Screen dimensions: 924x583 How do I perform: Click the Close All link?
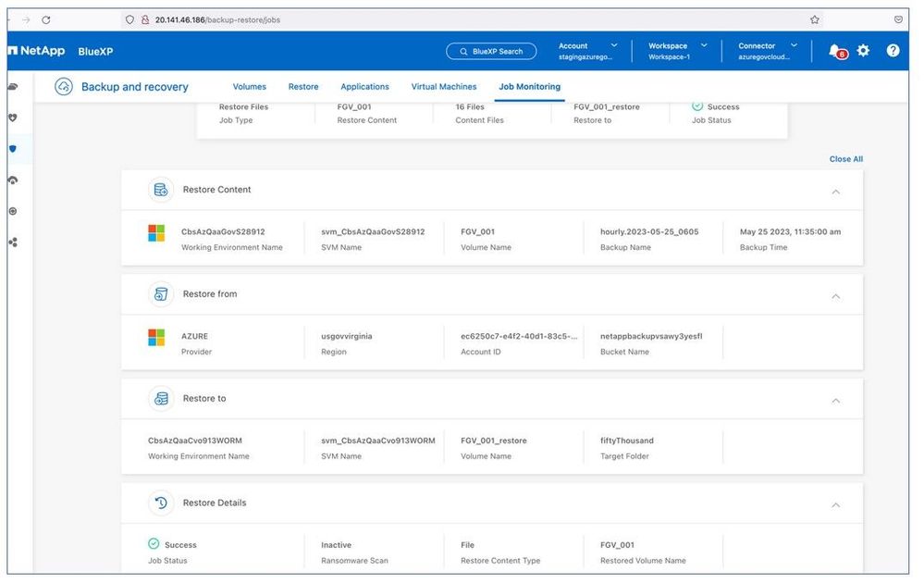(845, 159)
